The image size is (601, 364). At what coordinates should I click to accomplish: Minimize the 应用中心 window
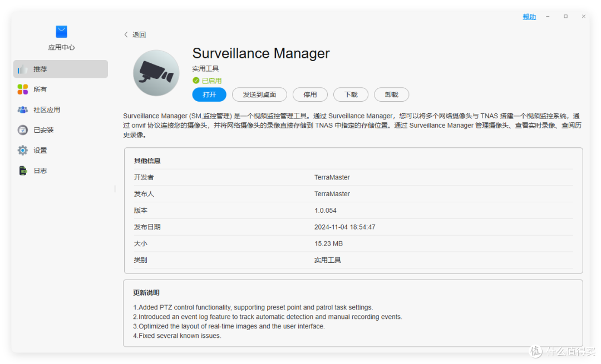(548, 17)
